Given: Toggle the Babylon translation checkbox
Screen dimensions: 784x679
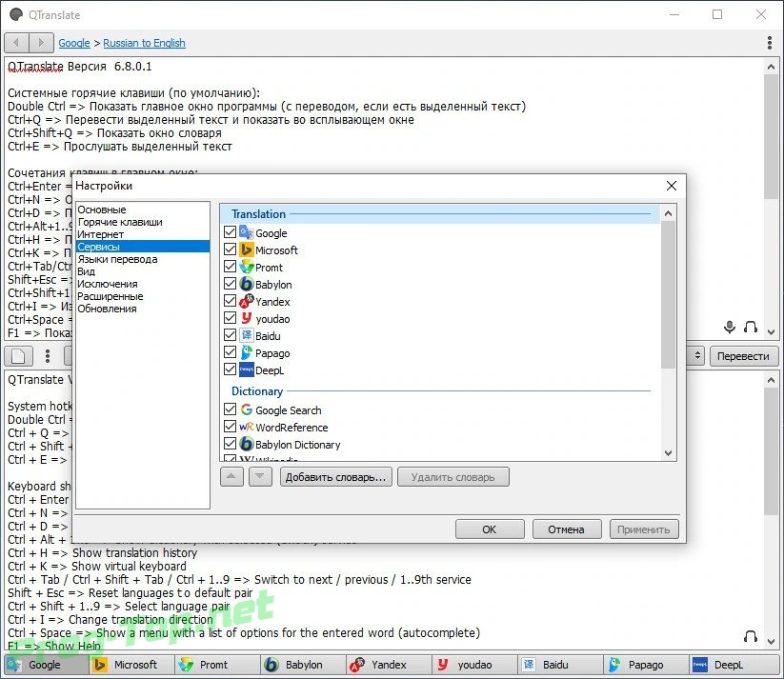Looking at the screenshot, I should point(230,284).
